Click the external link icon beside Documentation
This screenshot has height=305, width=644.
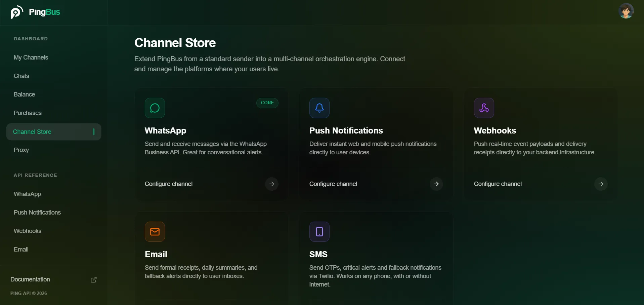point(94,280)
